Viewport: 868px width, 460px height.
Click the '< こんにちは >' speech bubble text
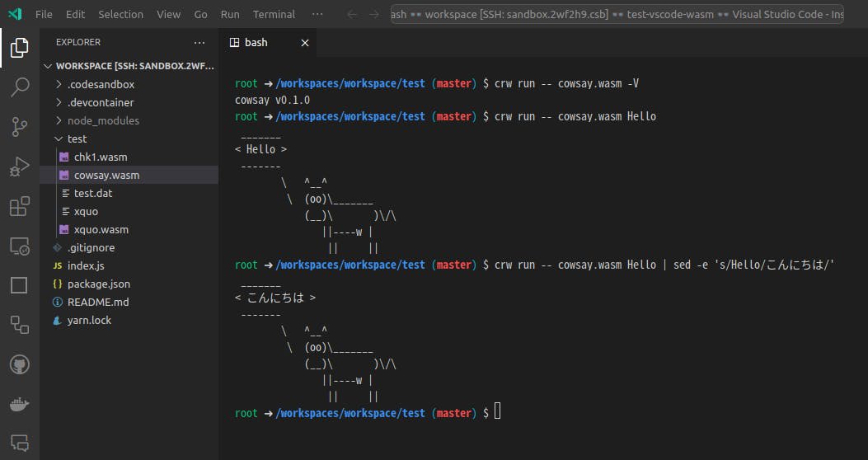click(x=275, y=298)
